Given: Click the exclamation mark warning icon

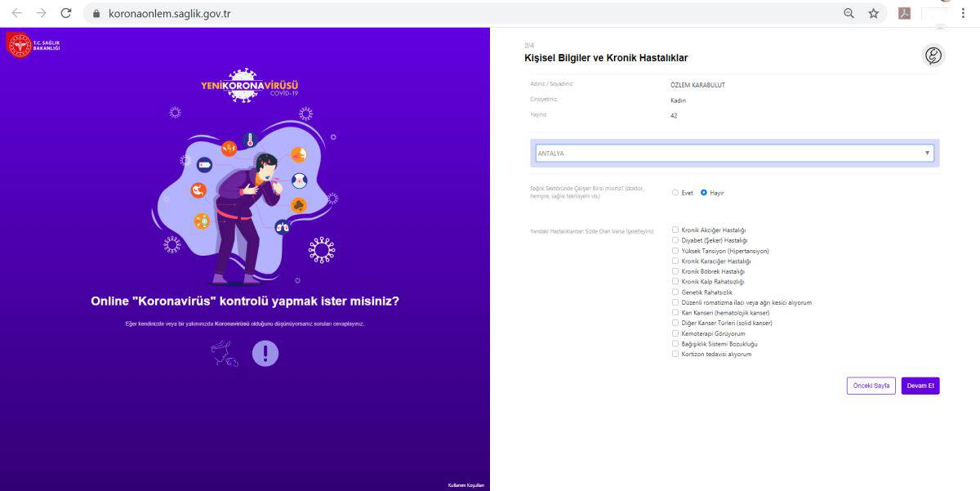Looking at the screenshot, I should [265, 353].
